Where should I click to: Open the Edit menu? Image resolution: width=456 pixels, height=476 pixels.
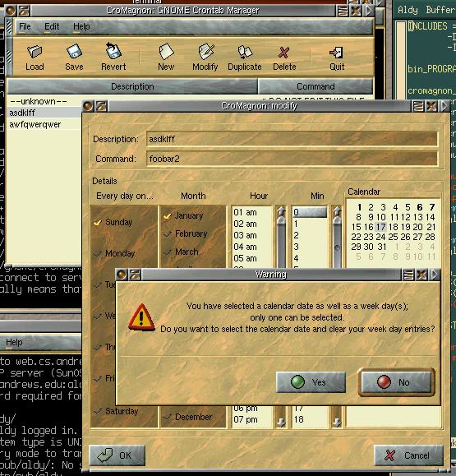click(52, 26)
